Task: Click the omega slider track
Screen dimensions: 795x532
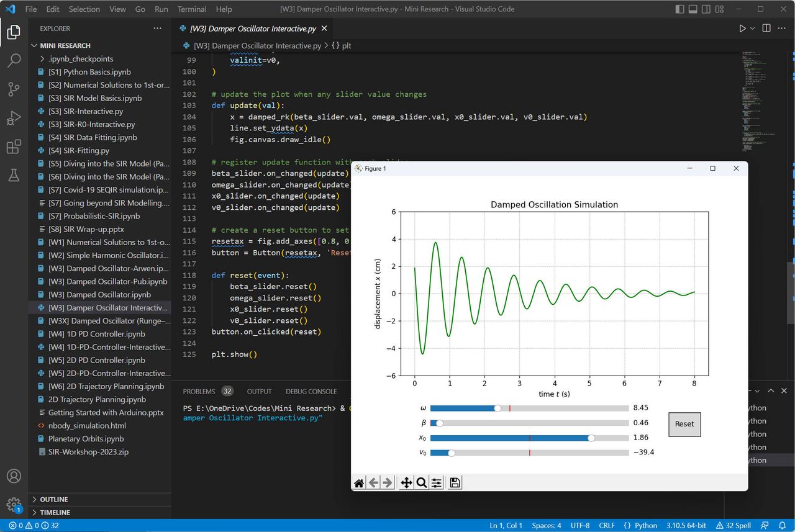Action: [529, 408]
